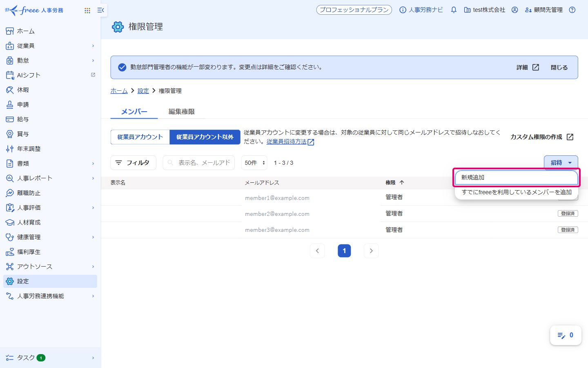Screen dimensions: 588x368
Task: Open the フィルタ button
Action: pyautogui.click(x=133, y=163)
